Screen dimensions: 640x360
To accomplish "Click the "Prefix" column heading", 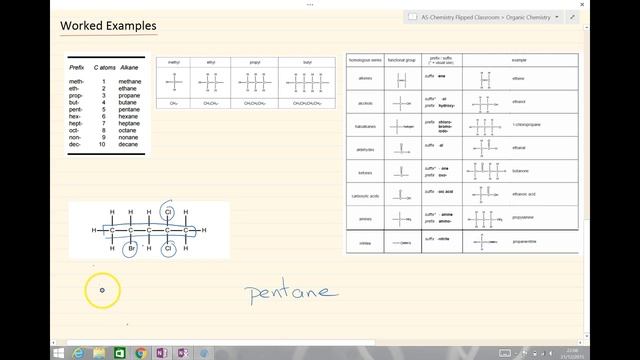I will (x=76, y=67).
